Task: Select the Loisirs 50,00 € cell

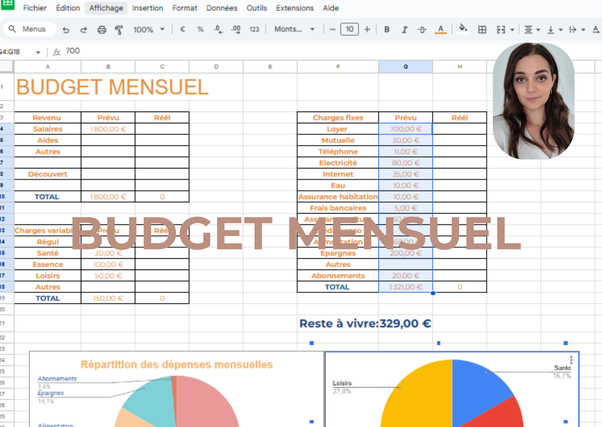Action: coord(108,275)
